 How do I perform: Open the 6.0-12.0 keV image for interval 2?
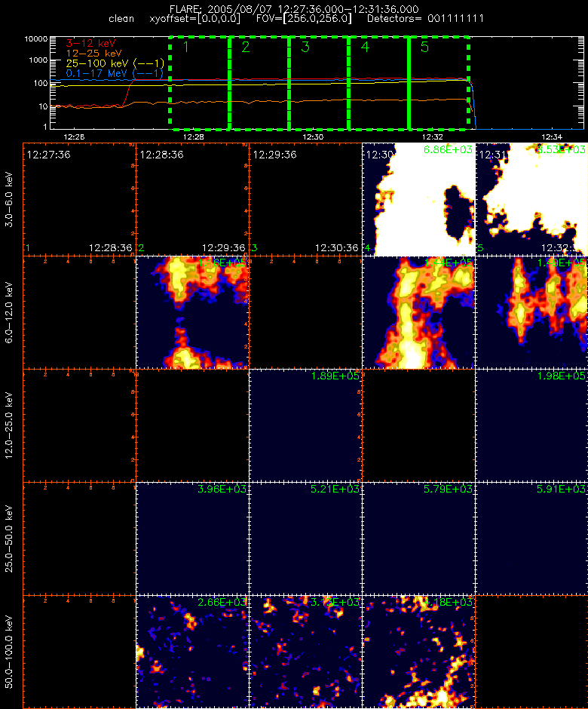[192, 312]
